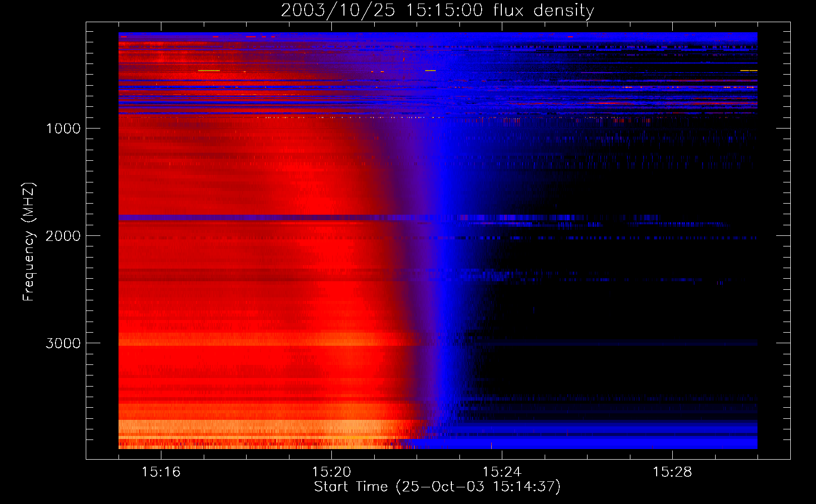Click the plot title '2003/10/25 15:15:00 flux density'

pyautogui.click(x=437, y=11)
